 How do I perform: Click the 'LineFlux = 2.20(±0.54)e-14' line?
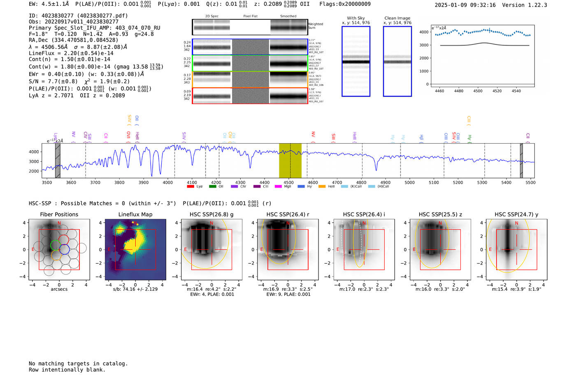click(x=71, y=53)
